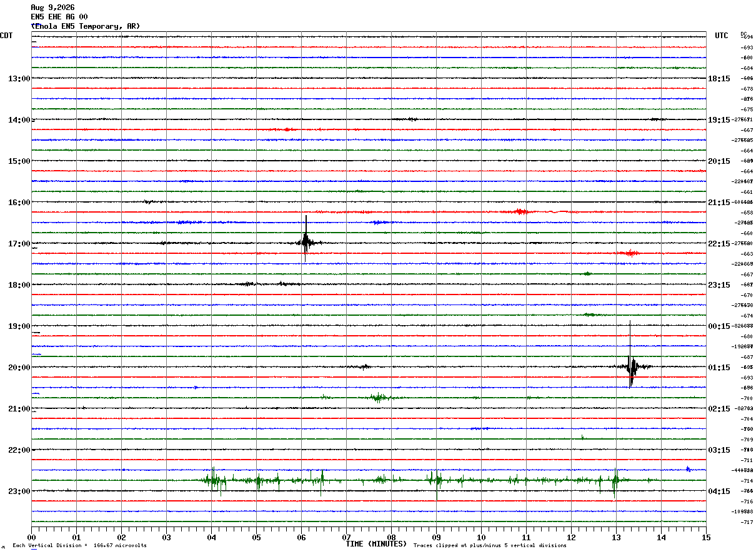Click the 15 minute tick label
This screenshot has height=554, width=756.
(x=706, y=537)
